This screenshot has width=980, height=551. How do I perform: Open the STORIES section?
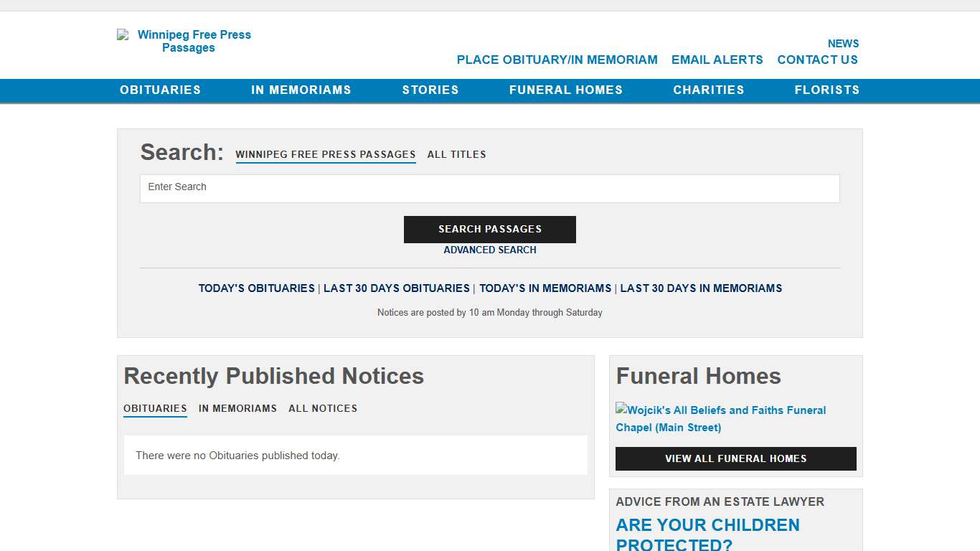pyautogui.click(x=430, y=90)
